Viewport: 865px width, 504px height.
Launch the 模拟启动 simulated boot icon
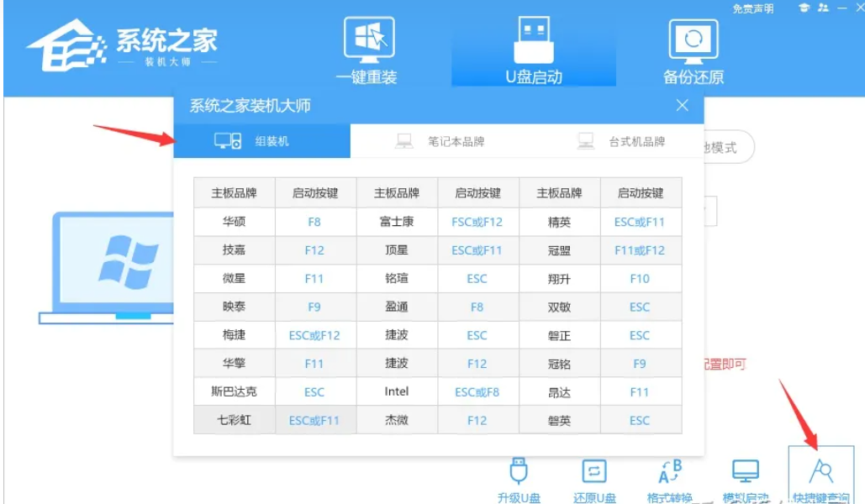[746, 480]
